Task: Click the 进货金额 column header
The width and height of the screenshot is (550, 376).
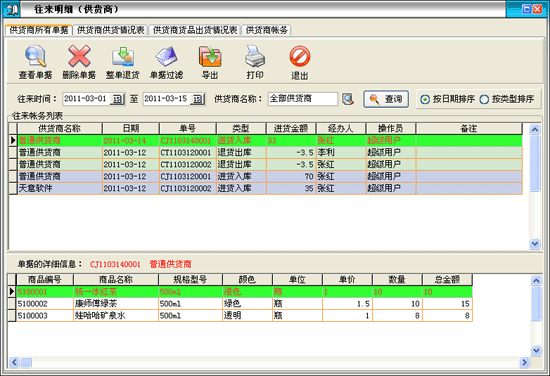Action: click(291, 129)
